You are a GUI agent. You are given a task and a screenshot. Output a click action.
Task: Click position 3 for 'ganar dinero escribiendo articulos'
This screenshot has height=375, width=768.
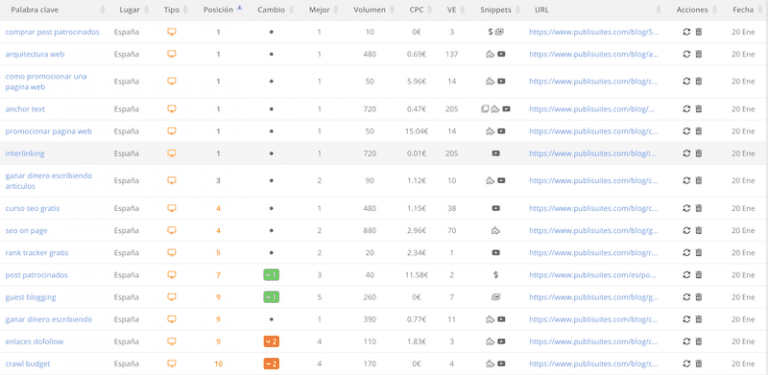point(218,181)
